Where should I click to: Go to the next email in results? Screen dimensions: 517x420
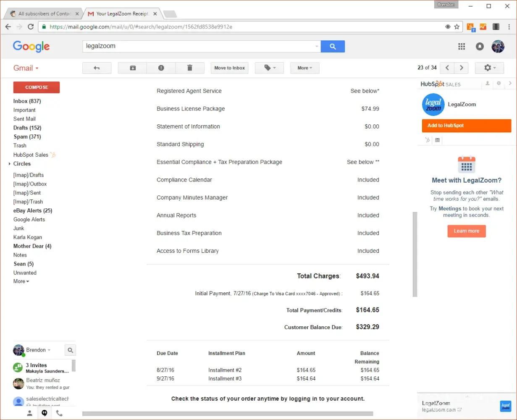click(x=462, y=68)
